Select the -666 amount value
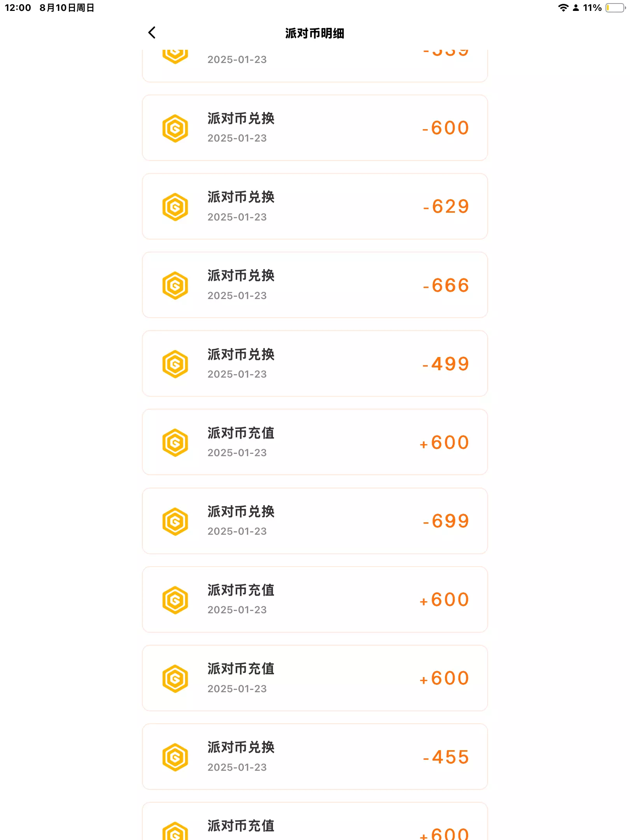The height and width of the screenshot is (840, 630). tap(446, 285)
